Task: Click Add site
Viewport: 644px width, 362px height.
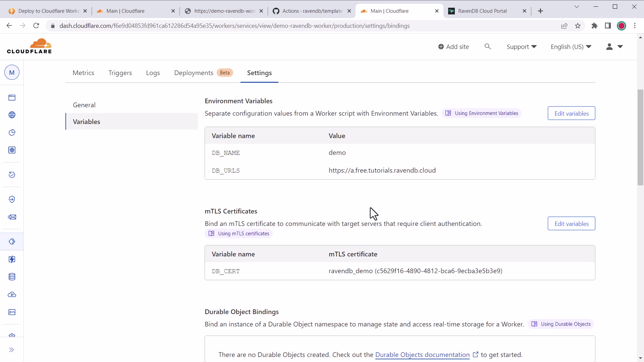Action: coord(453,47)
